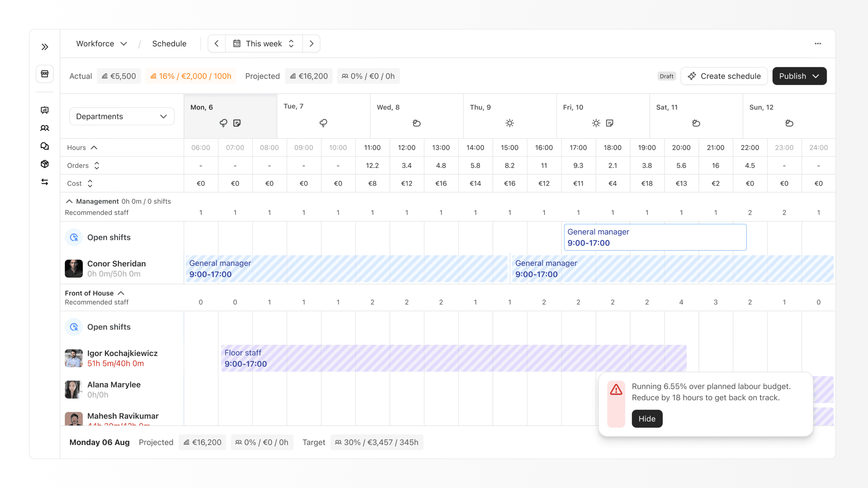The image size is (868, 488).
Task: Click the 16% / €2,000 / 100h chip
Action: 191,76
